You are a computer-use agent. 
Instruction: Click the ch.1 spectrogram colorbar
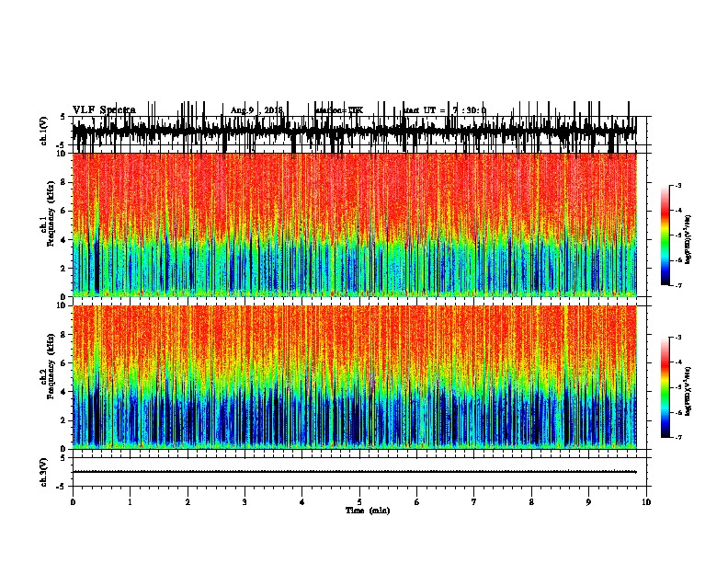click(665, 236)
